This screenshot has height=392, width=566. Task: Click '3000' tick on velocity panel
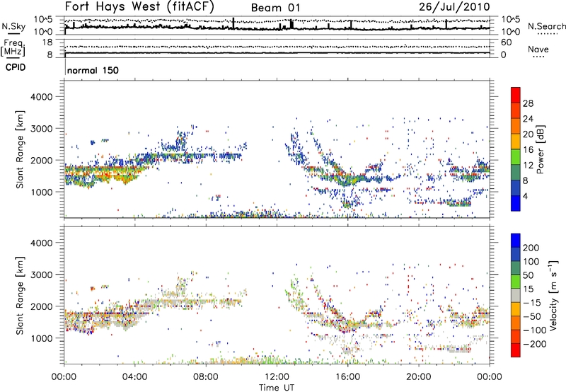[x=42, y=275]
